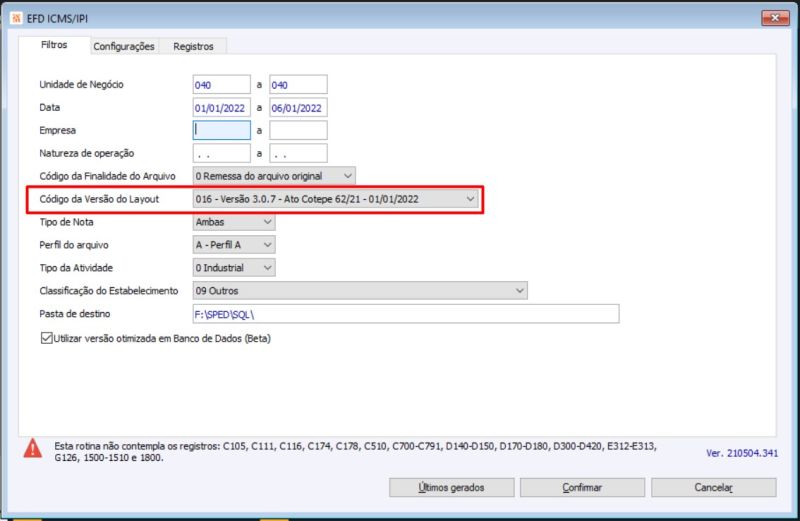Expand Código da Versão do Layout dropdown
The height and width of the screenshot is (521, 800).
click(x=336, y=199)
